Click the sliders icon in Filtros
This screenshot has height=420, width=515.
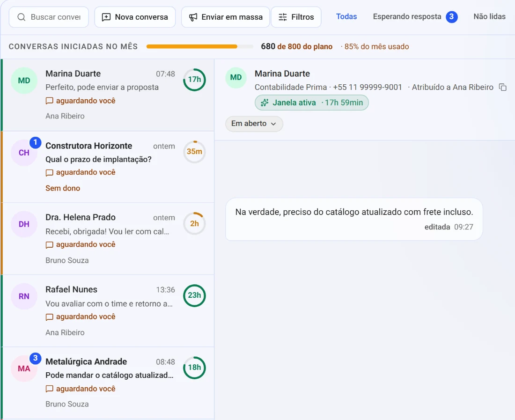click(x=283, y=17)
